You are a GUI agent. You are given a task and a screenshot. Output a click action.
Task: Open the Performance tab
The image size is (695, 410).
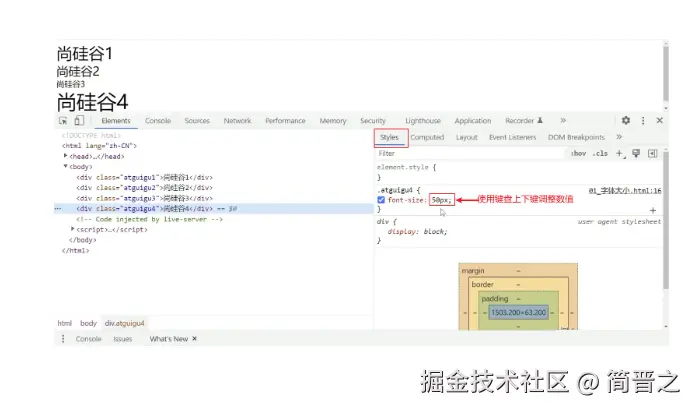(285, 121)
